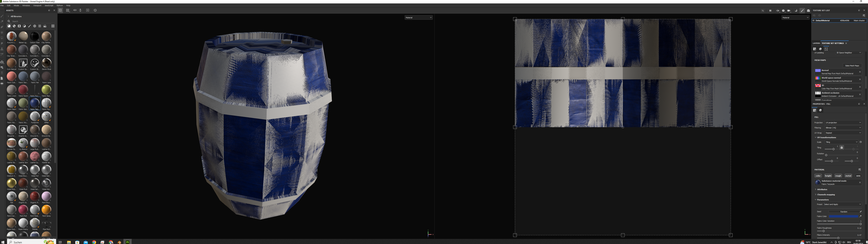Open the Viewport menu
868x244 pixels.
tap(37, 5)
